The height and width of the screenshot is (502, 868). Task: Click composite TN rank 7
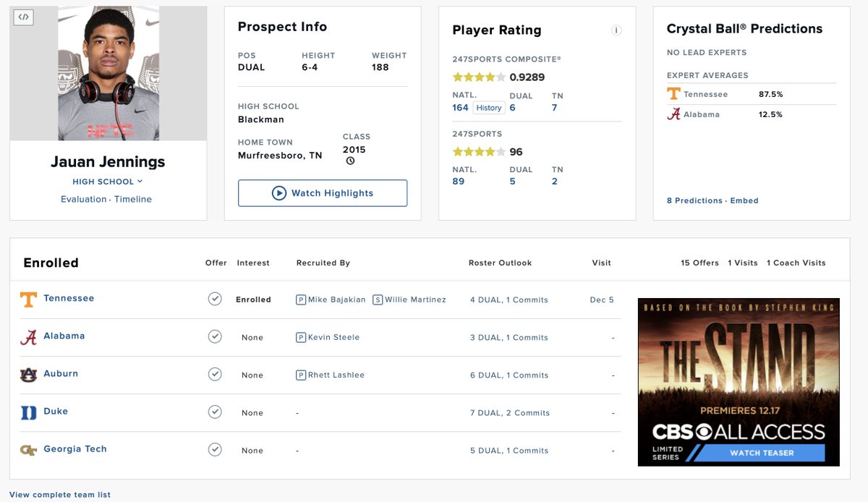555,108
